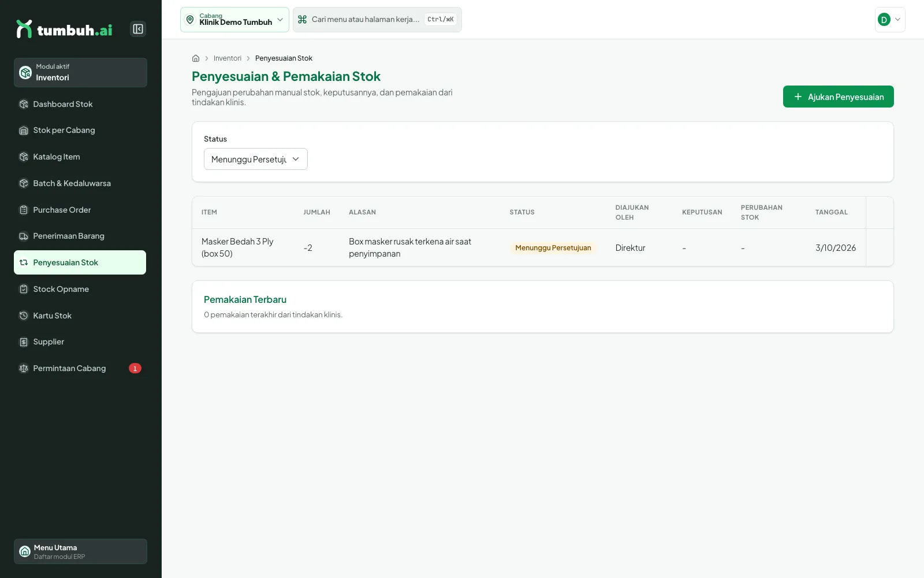The height and width of the screenshot is (578, 924).
Task: Click the Stock Opname icon
Action: point(24,289)
